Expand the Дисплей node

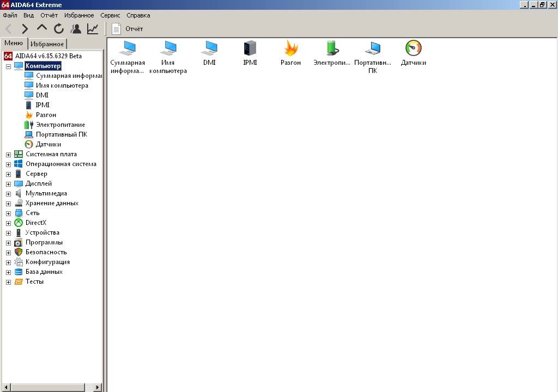(9, 184)
